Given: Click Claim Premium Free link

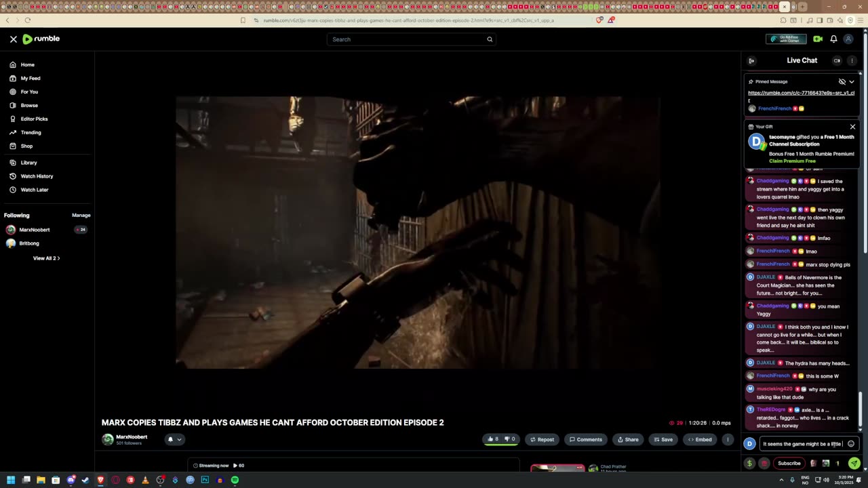Looking at the screenshot, I should pyautogui.click(x=792, y=161).
